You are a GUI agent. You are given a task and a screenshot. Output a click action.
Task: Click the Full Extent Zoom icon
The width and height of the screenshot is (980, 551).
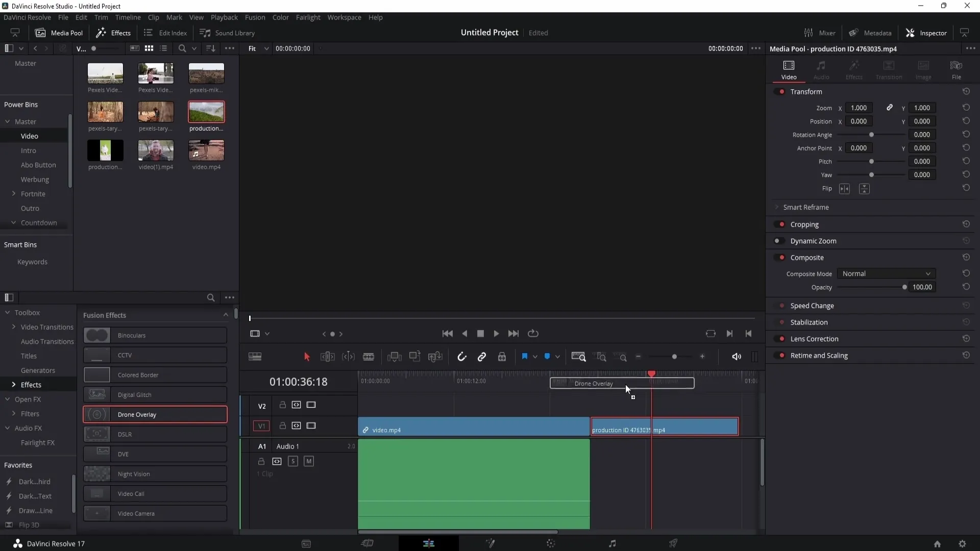[x=578, y=357]
